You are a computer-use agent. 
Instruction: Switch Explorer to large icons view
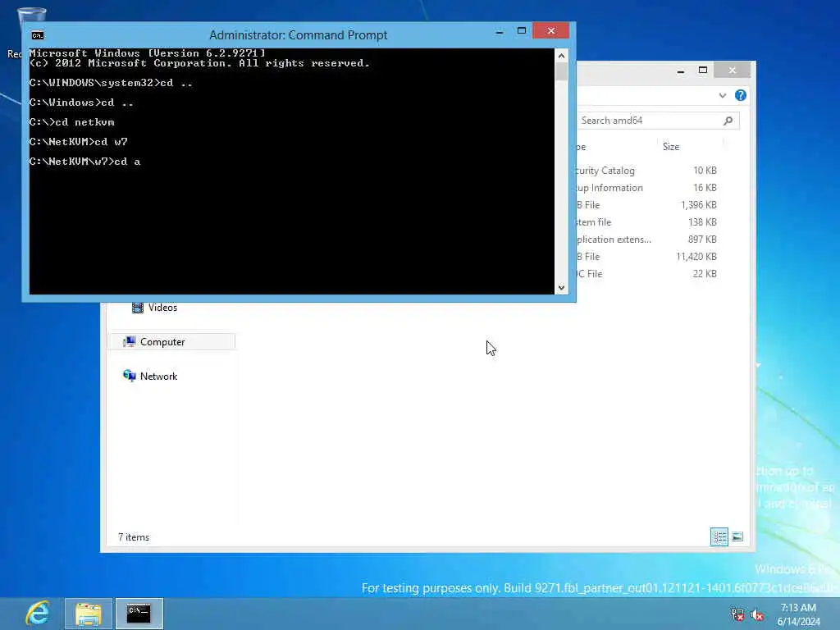click(x=737, y=536)
